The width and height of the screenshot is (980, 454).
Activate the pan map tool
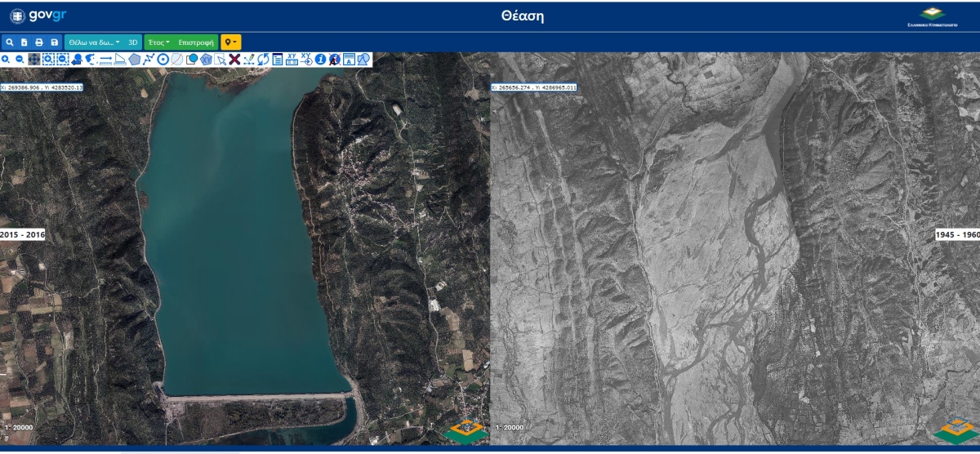[x=33, y=60]
